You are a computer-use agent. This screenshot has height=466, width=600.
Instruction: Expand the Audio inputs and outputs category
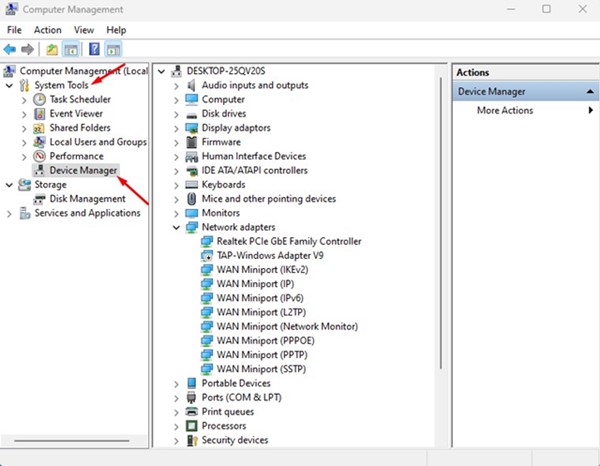[177, 86]
